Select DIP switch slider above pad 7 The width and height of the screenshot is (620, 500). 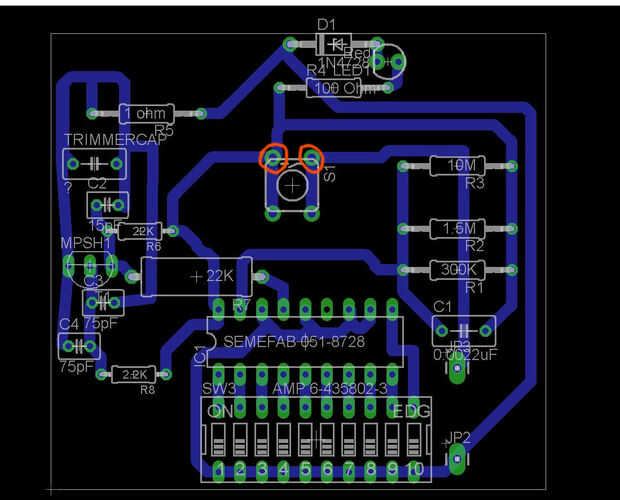click(x=348, y=440)
